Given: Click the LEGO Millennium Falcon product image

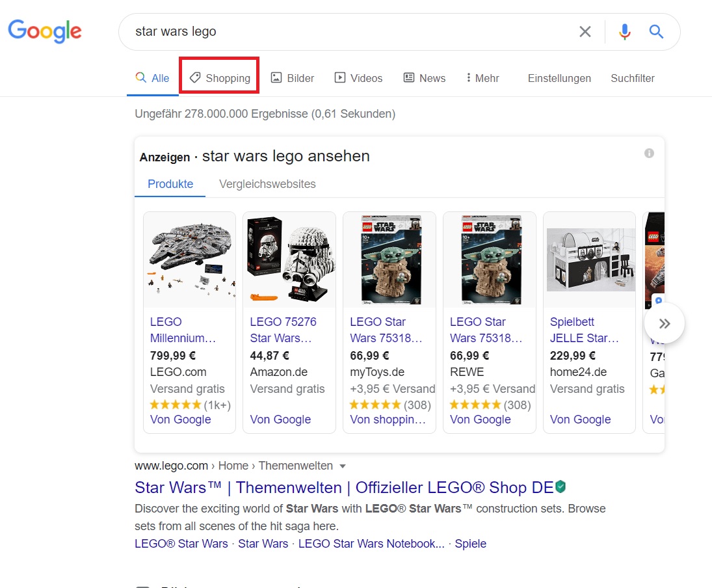Looking at the screenshot, I should point(189,260).
